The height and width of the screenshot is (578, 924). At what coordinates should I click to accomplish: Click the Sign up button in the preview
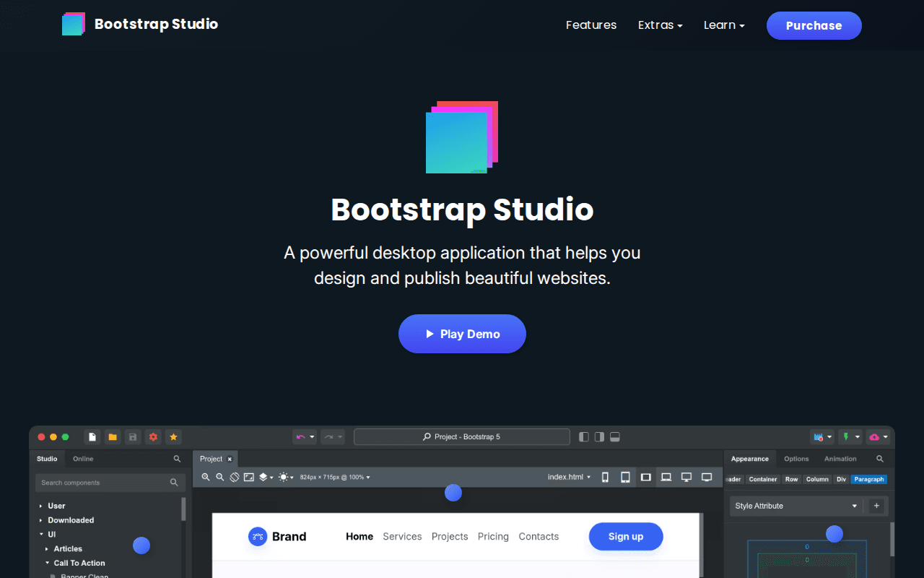coord(625,536)
